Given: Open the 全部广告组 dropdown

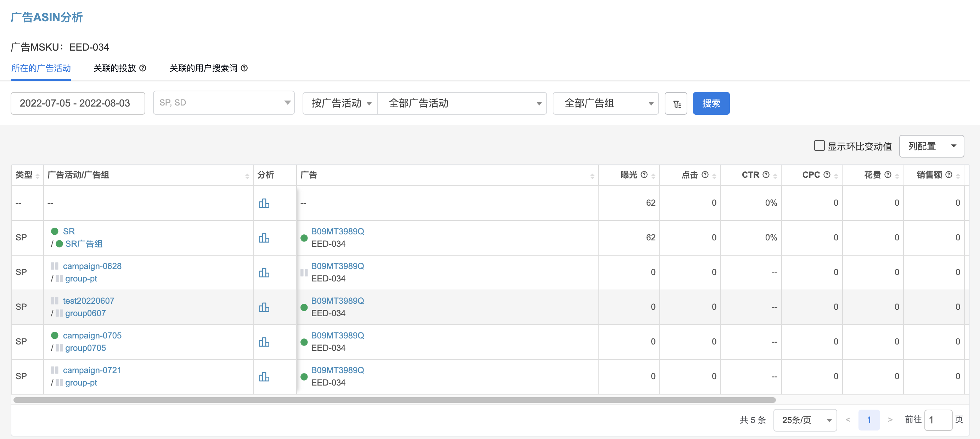Looking at the screenshot, I should [x=605, y=103].
